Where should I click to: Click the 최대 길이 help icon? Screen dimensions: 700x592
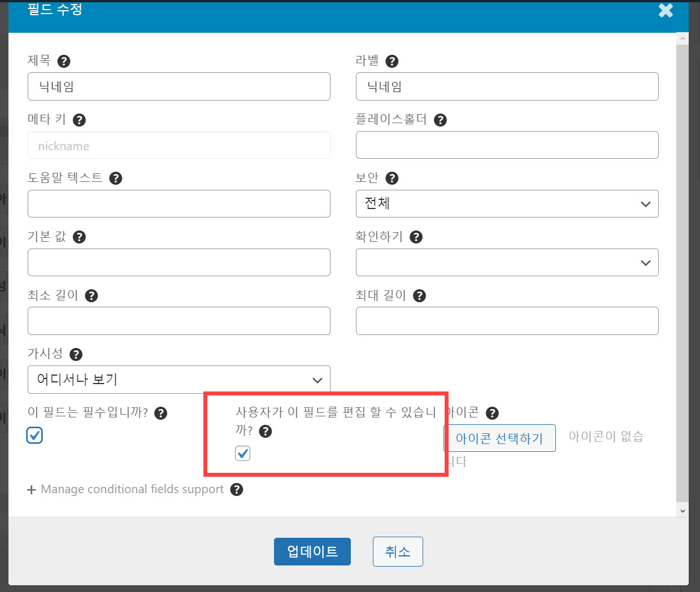pos(419,295)
